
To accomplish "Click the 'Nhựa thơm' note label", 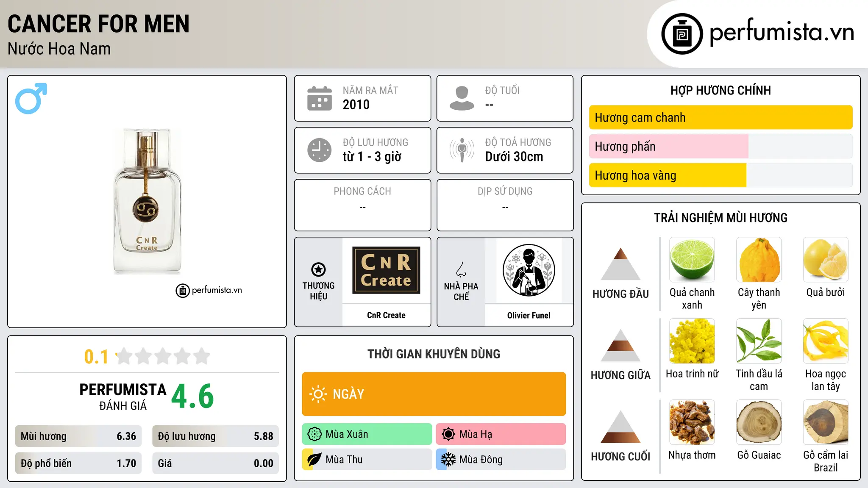I will point(692,455).
